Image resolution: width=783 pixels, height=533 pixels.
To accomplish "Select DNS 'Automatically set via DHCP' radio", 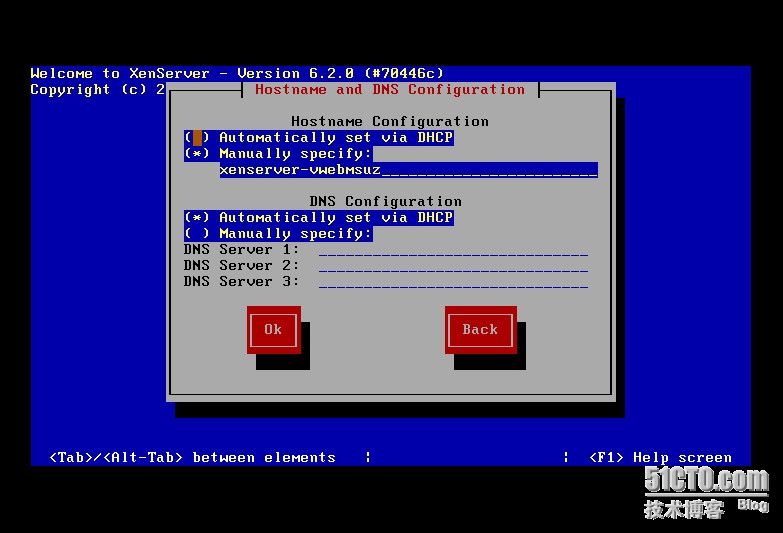I will point(319,217).
